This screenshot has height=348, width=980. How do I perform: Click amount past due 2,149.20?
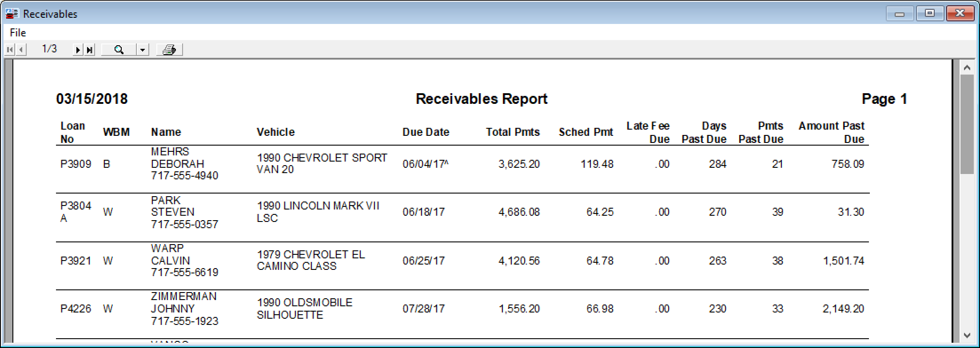[844, 309]
